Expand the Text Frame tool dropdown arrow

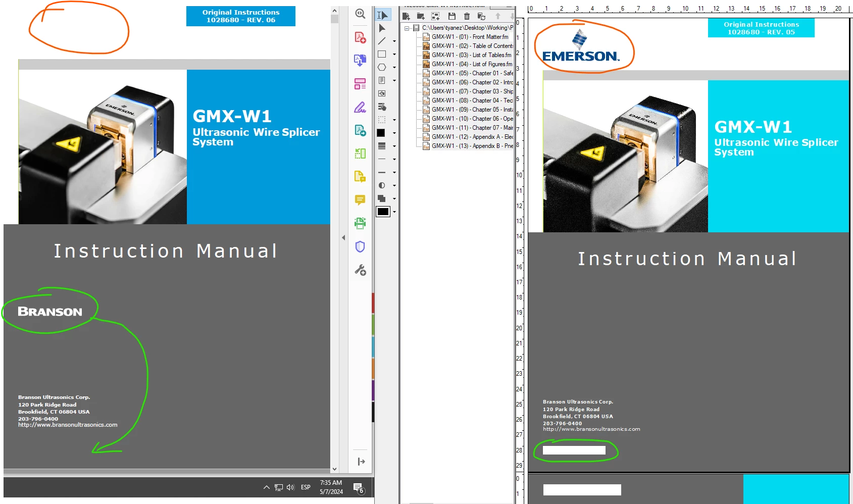click(x=394, y=81)
